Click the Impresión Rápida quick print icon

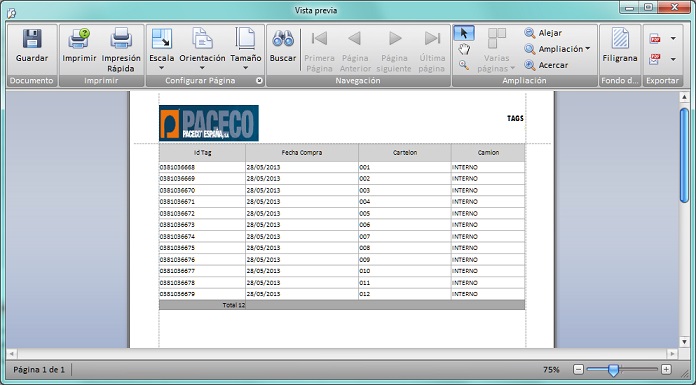121,39
